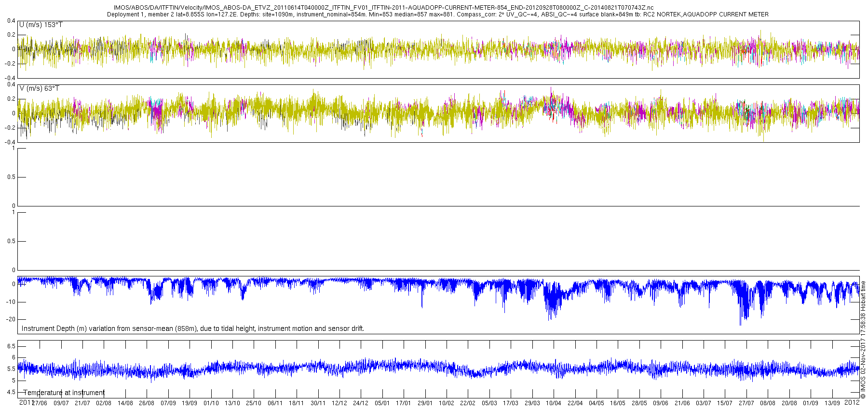868x410 pixels.
Task: Click the '06/11' date tick label
Action: tap(275, 403)
